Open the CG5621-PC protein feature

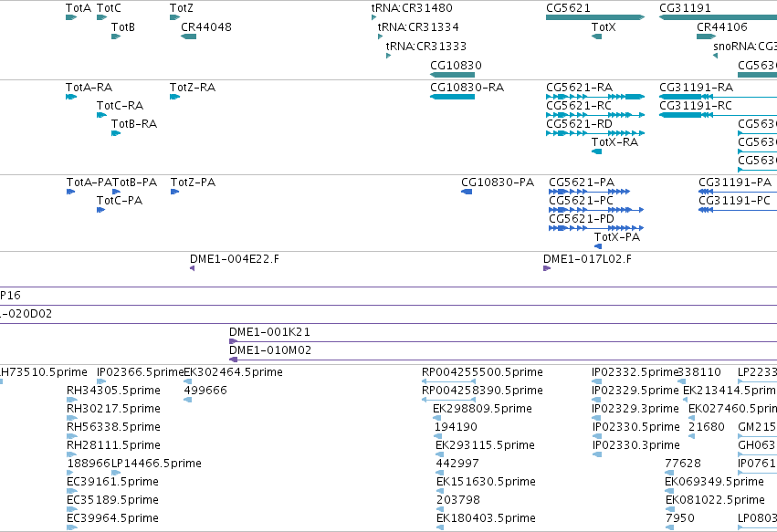point(596,210)
